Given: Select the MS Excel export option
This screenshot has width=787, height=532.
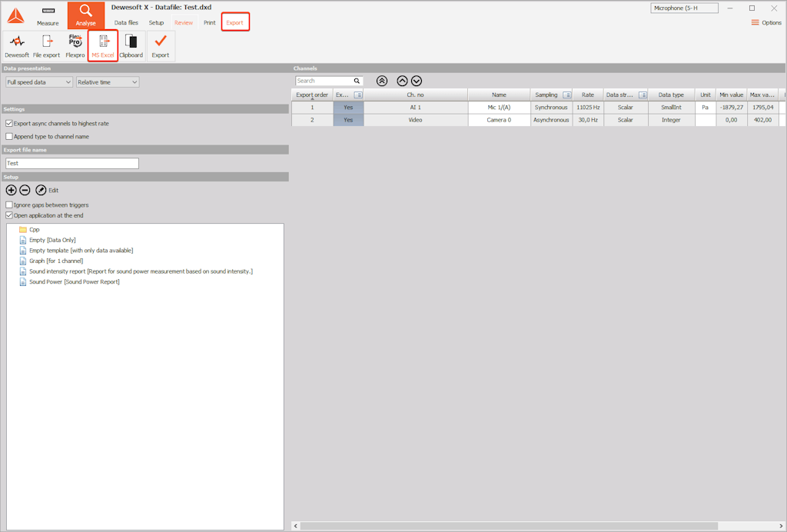Looking at the screenshot, I should point(103,46).
